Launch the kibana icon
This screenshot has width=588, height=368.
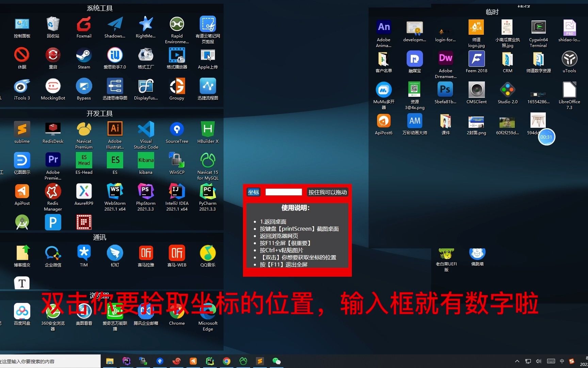[x=146, y=164]
